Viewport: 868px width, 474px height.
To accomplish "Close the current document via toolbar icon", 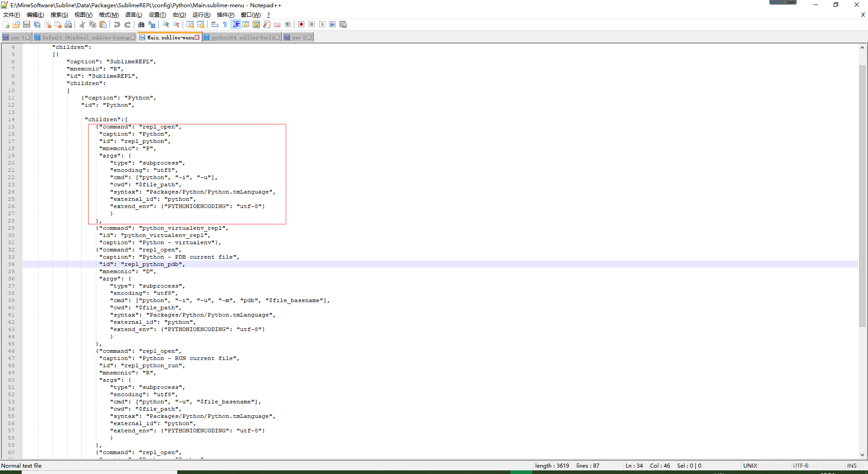I will (47, 24).
